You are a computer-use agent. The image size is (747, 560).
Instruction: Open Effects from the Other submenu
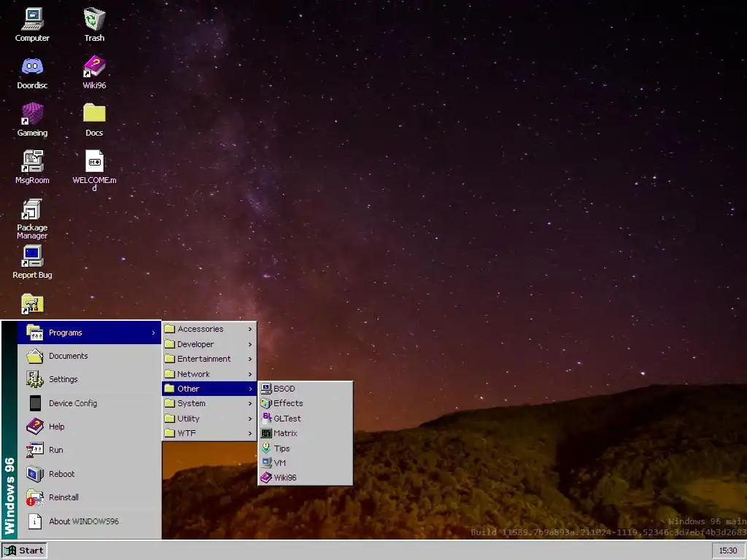pos(306,403)
